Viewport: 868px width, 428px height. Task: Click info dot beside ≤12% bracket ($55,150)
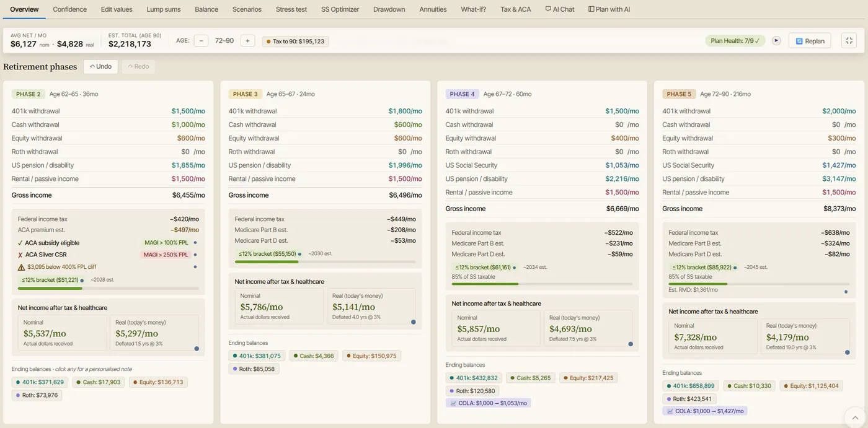(x=299, y=253)
